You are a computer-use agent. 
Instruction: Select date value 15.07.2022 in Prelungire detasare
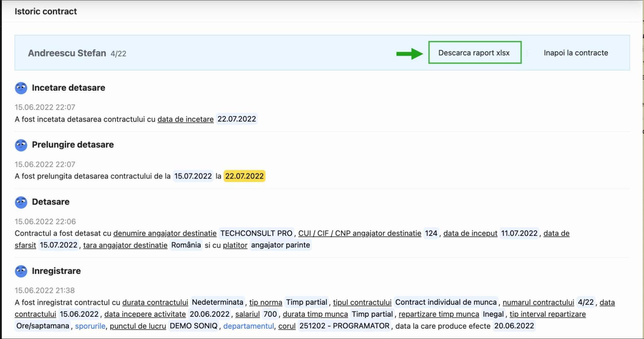[x=193, y=176]
